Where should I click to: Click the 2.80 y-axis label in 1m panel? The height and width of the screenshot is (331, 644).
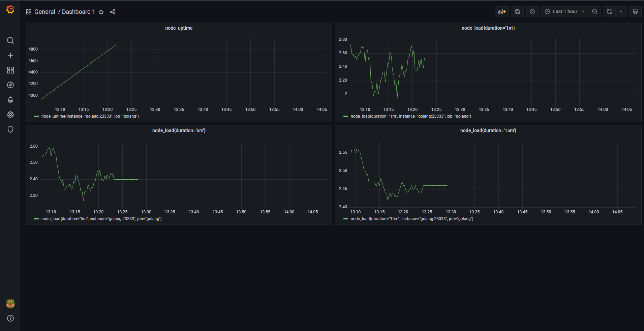point(343,39)
